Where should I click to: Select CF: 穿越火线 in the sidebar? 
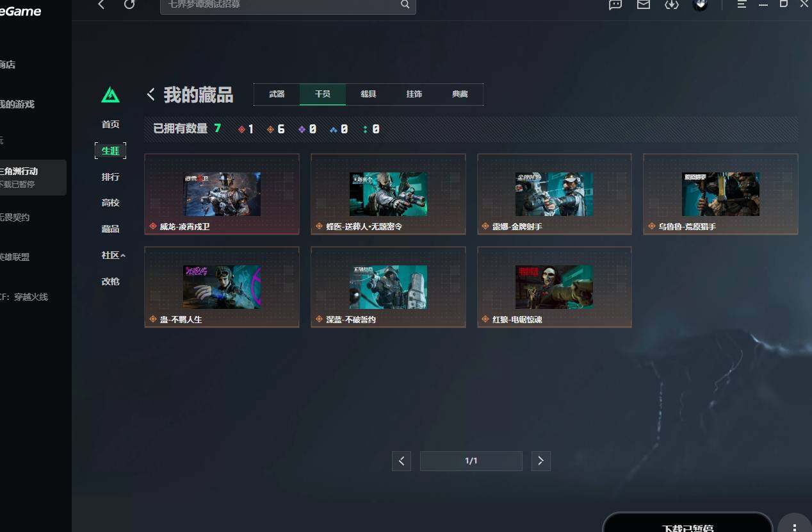tap(24, 297)
